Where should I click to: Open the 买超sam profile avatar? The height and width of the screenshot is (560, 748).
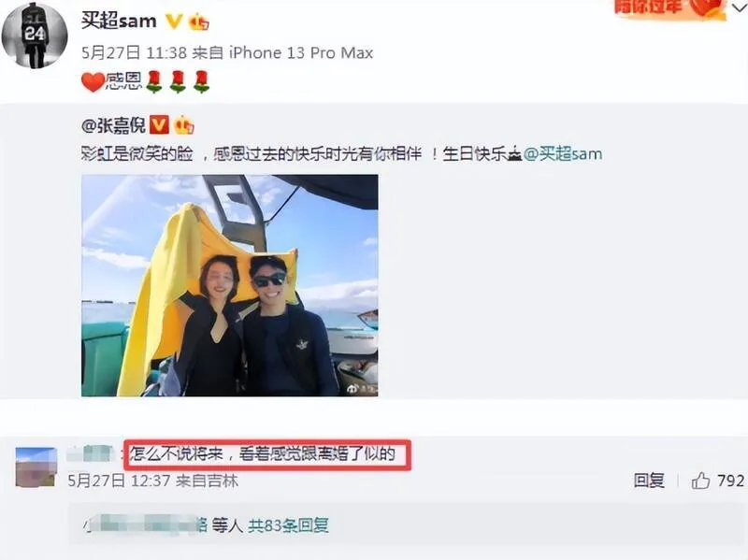[x=35, y=35]
